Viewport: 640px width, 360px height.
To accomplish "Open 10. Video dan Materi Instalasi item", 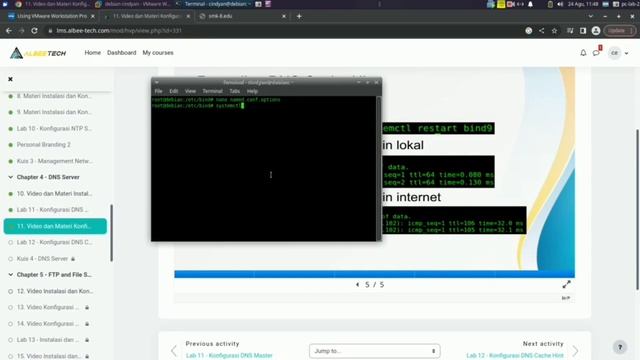I will point(54,193).
